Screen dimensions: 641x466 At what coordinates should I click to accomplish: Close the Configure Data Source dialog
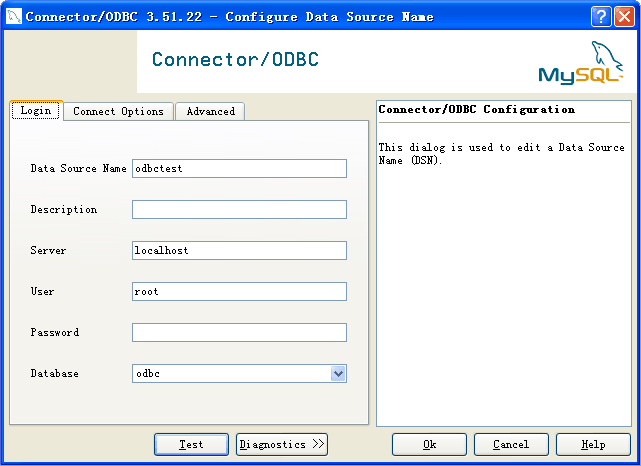624,17
